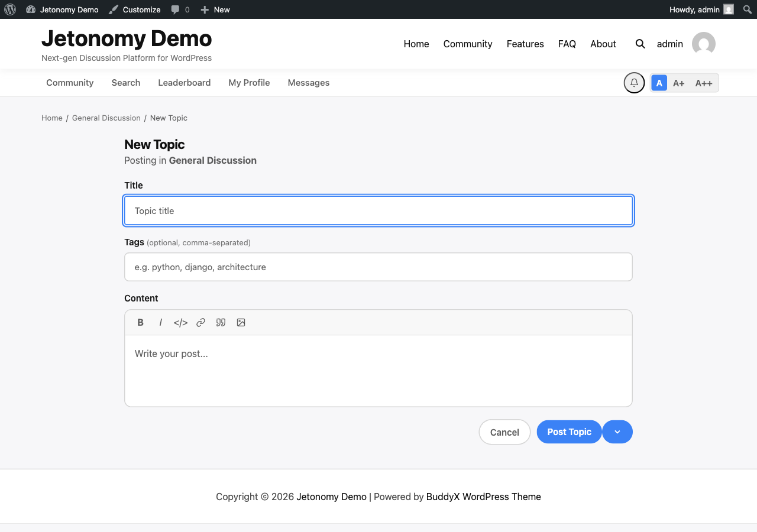
Task: Insert a hyperlink in the post
Action: coord(200,322)
